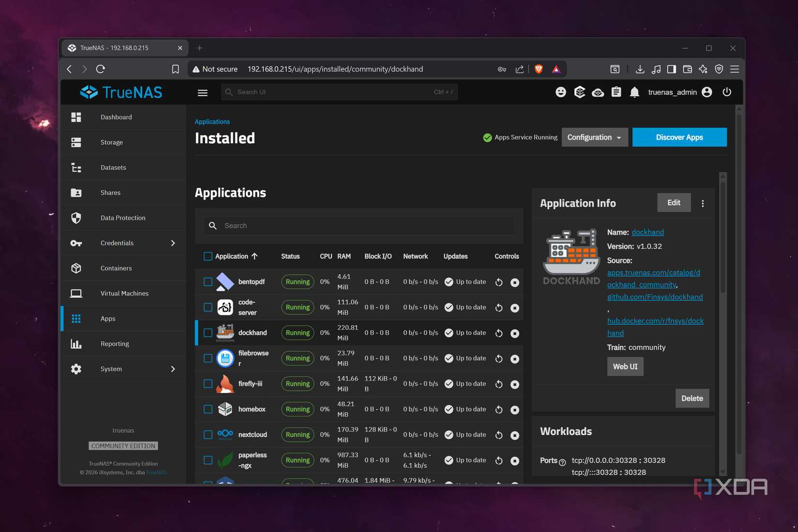Click Edit in Application Info

tap(674, 203)
